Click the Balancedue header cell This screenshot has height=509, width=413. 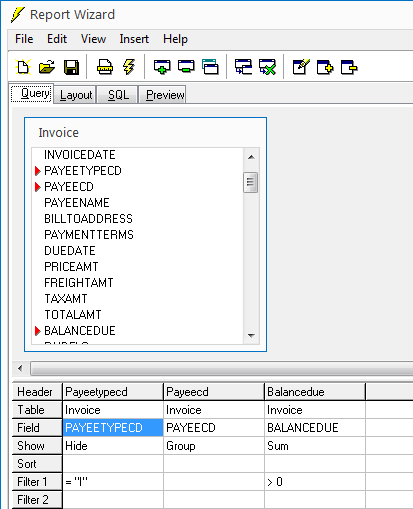point(315,392)
